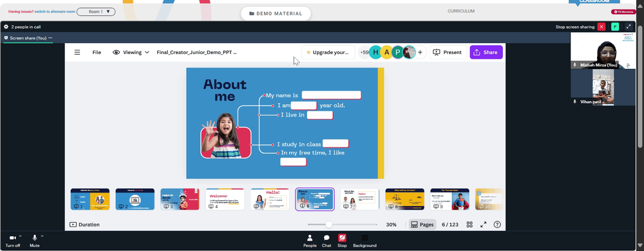
Task: Click the Final_Creator_Junior_Demo_PPT file name
Action: tap(196, 53)
